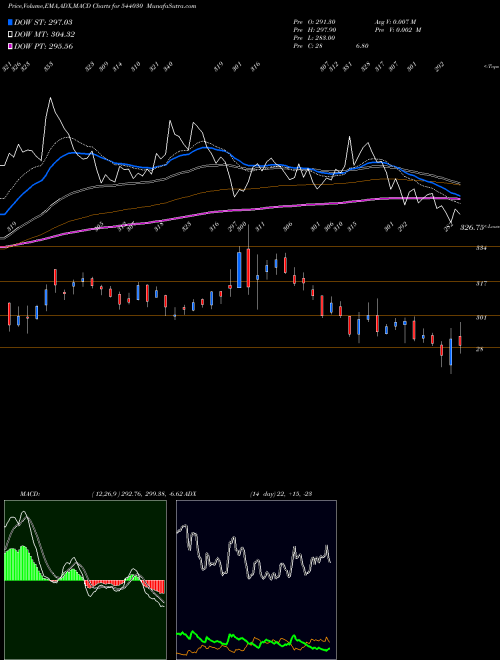Click the 'Avg V: 0.007 M' volume text

tap(395, 22)
